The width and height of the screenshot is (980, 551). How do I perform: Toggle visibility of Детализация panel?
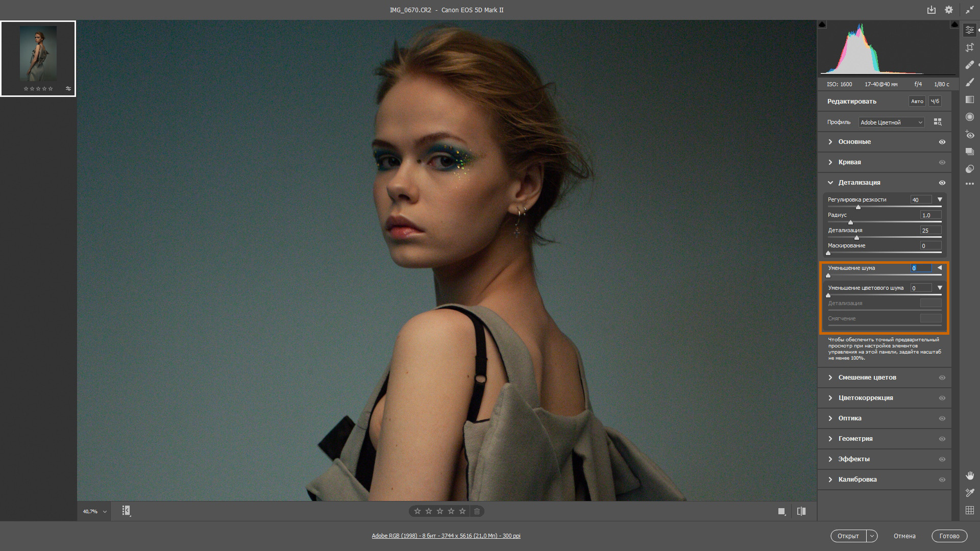(x=942, y=183)
